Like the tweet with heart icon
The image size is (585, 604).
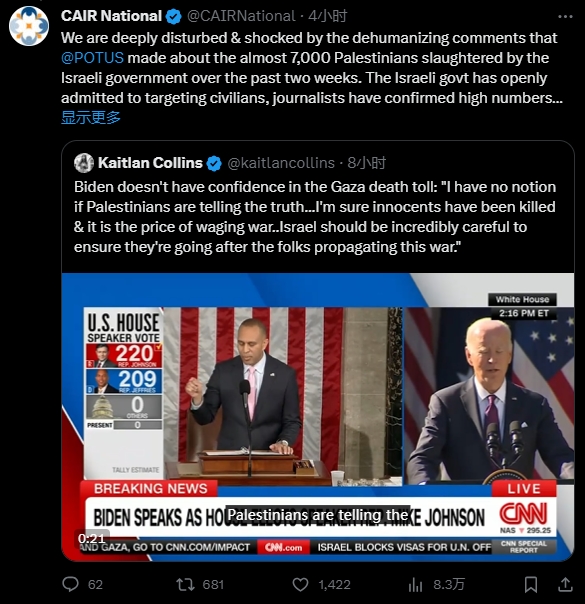[300, 584]
